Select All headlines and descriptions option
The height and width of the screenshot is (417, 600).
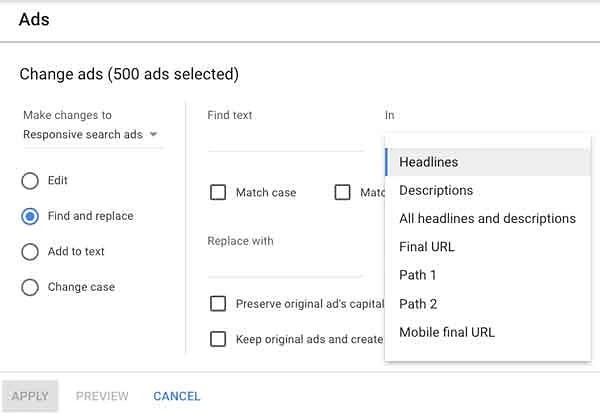488,218
